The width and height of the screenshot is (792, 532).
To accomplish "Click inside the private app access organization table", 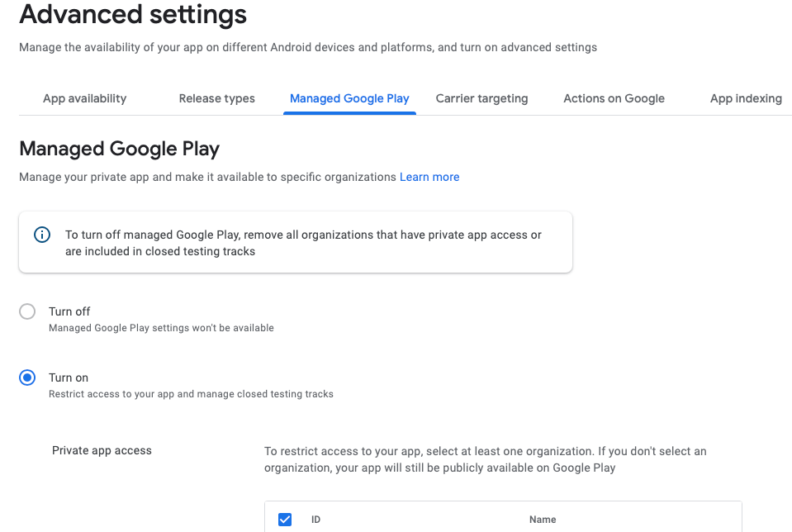I will 503,519.
